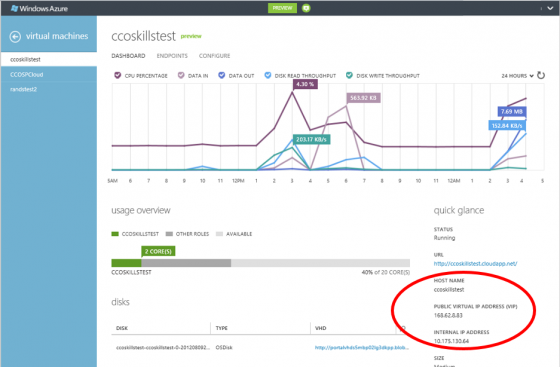Click the green icon beside PREVIEW
This screenshot has height=367, width=560.
(306, 8)
